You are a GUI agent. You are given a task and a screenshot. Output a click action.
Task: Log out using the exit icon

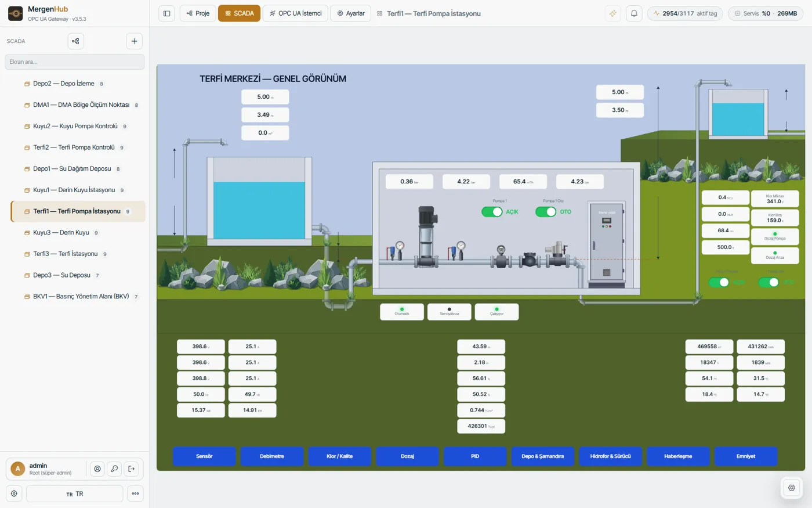(132, 469)
